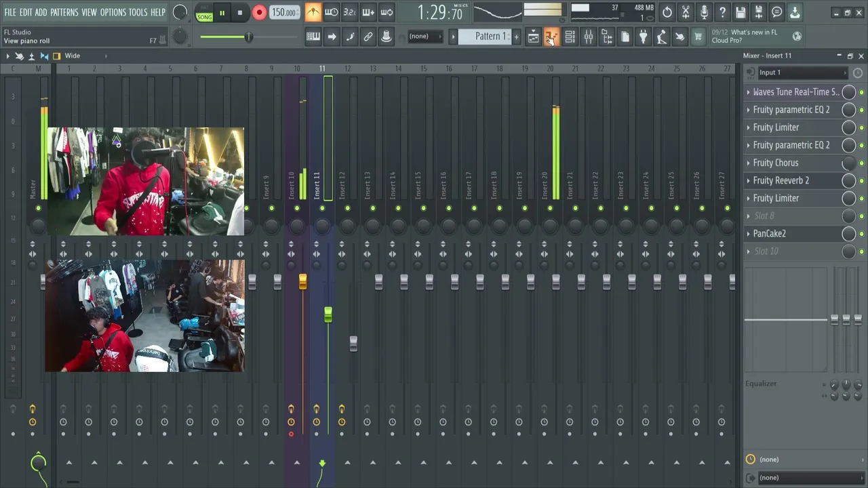Viewport: 868px width, 488px height.
Task: Toggle PAT/SONG playback mode
Action: pyautogui.click(x=204, y=13)
